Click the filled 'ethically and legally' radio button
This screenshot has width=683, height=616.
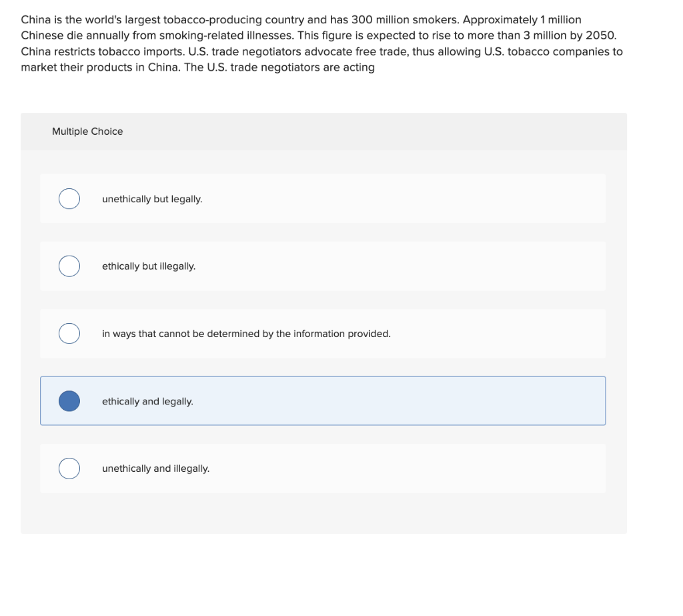tap(69, 401)
